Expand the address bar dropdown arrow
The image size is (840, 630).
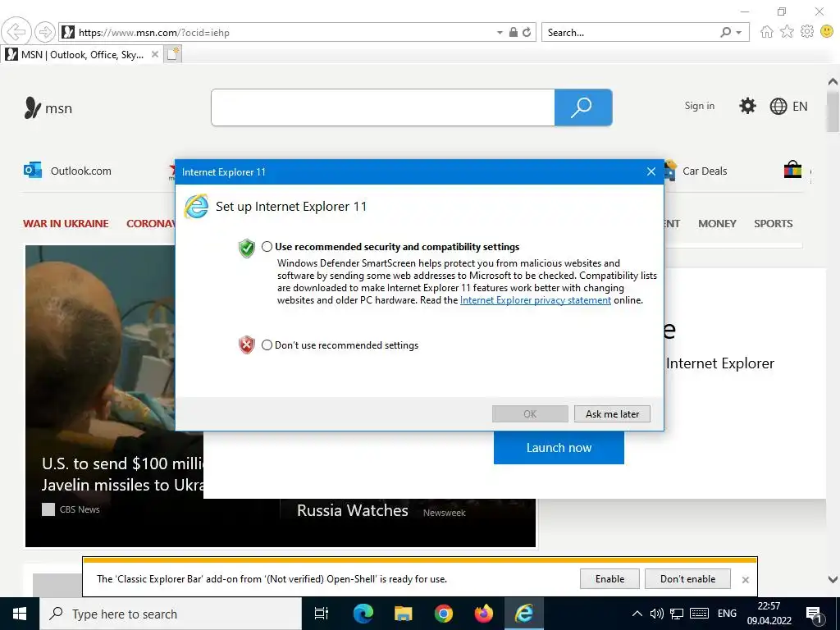pyautogui.click(x=500, y=33)
